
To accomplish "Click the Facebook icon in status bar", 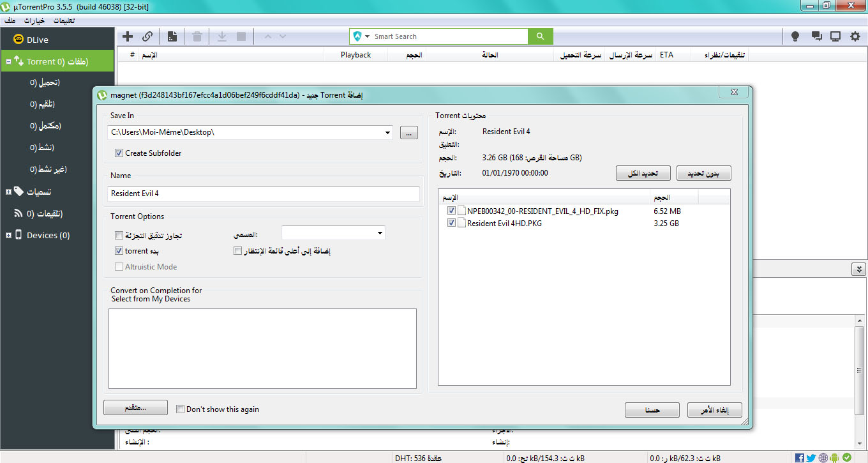I will coord(800,458).
